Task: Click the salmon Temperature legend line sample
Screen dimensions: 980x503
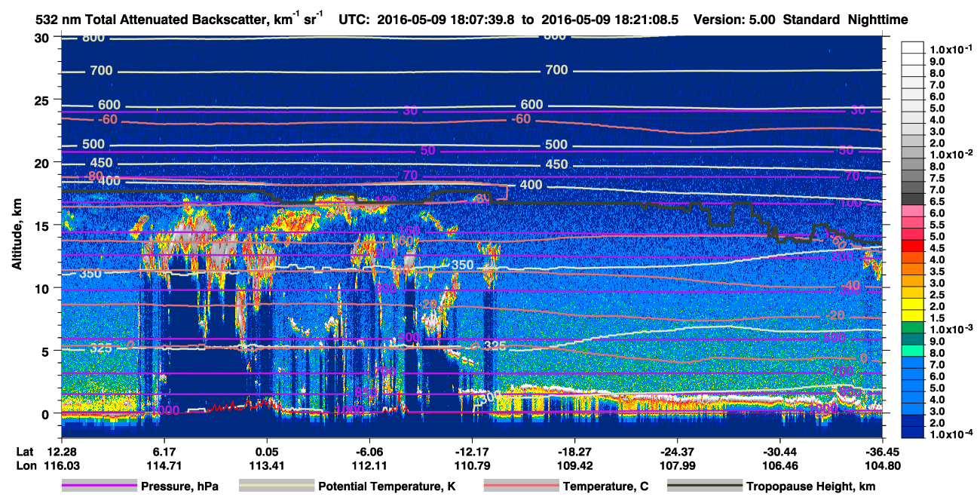Action: [x=521, y=486]
